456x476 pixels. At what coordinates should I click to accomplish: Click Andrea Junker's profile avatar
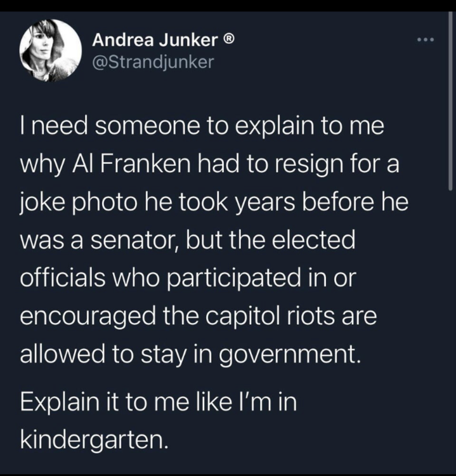coord(51,50)
